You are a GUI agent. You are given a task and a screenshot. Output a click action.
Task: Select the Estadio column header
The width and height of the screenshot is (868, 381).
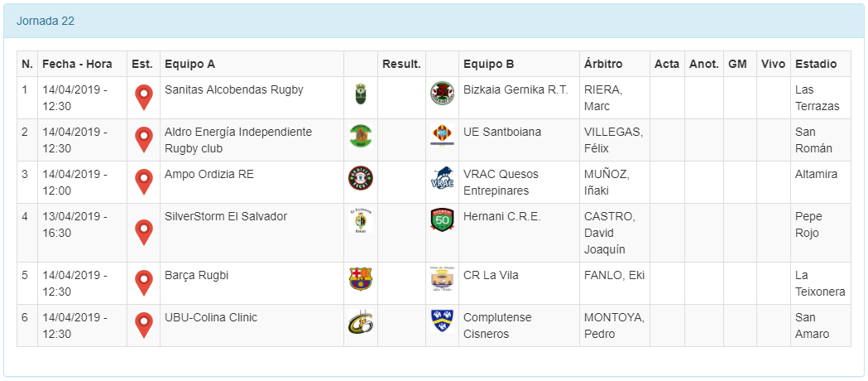click(x=816, y=64)
